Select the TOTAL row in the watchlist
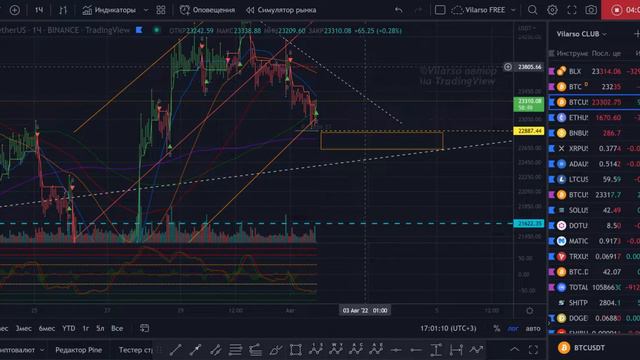 pos(594,287)
